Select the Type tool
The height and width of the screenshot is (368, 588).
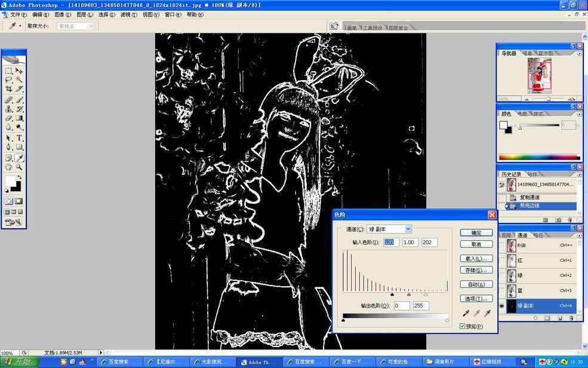[x=19, y=137]
